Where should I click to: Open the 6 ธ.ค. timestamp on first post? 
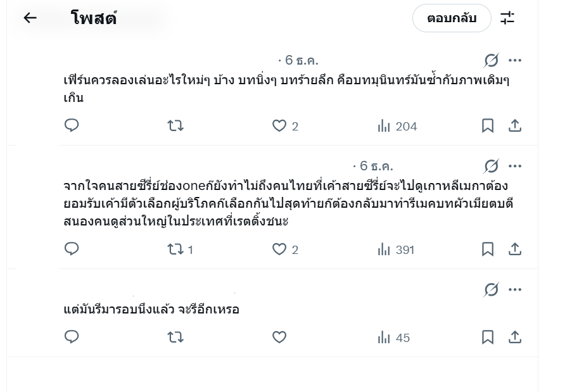(x=302, y=60)
